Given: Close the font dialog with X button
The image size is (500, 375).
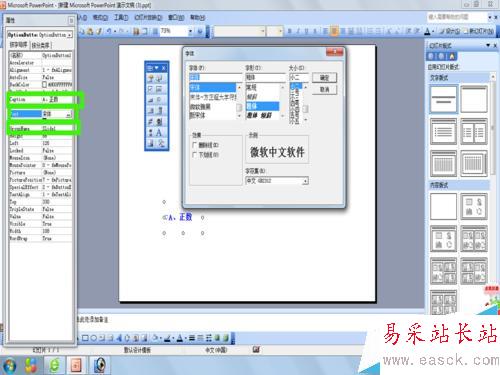Looking at the screenshot, I should [334, 52].
